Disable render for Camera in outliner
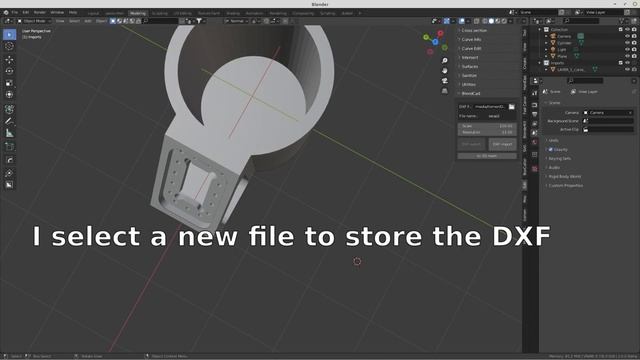Image resolution: width=640 pixels, height=360 pixels. [634, 36]
